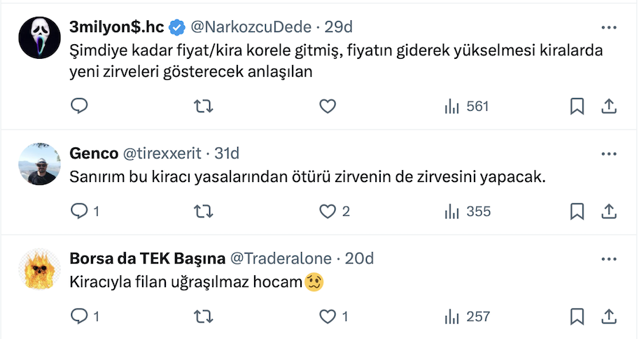Screen dimensions: 644x339
Task: Open the @tirexxerit profile handle
Action: pyautogui.click(x=162, y=153)
